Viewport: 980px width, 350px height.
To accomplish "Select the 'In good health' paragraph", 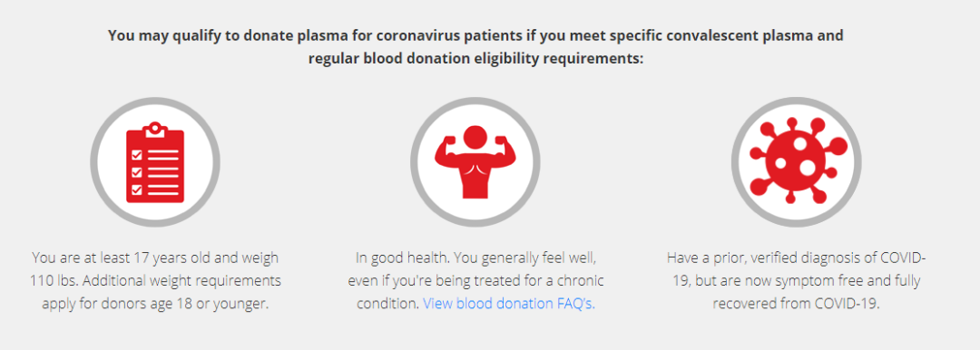I will pos(475,280).
